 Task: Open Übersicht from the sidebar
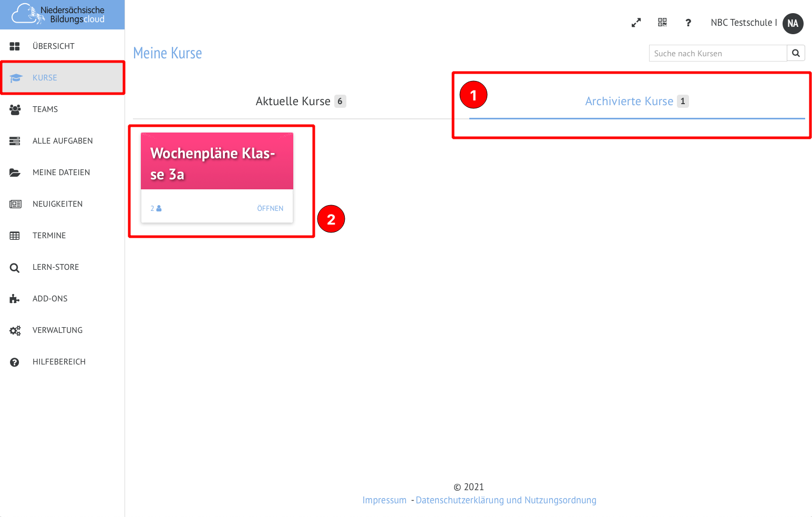click(x=53, y=46)
